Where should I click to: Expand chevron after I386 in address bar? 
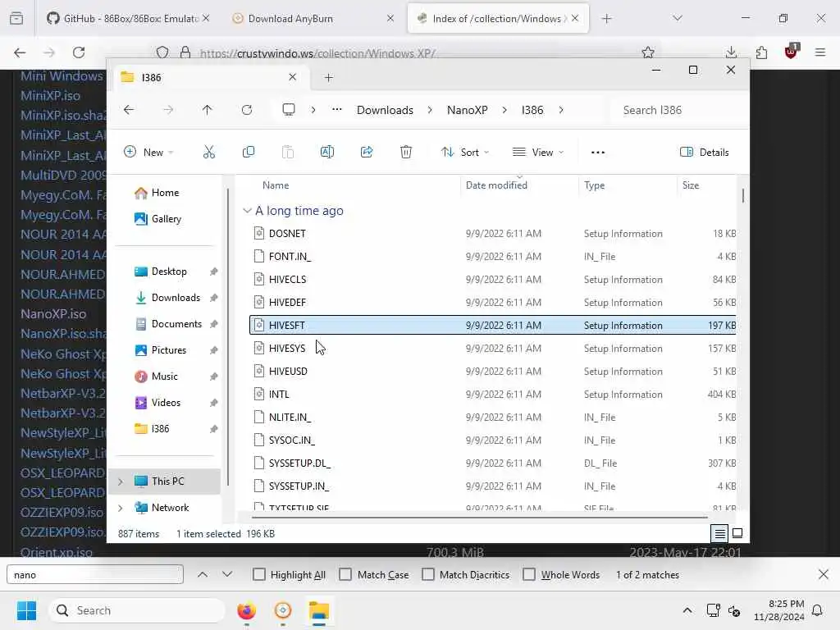[561, 110]
